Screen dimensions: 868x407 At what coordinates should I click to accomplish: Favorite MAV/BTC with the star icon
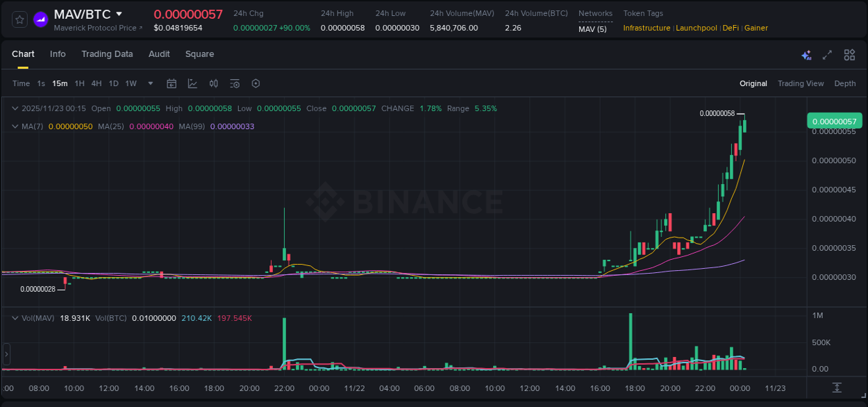pos(19,19)
